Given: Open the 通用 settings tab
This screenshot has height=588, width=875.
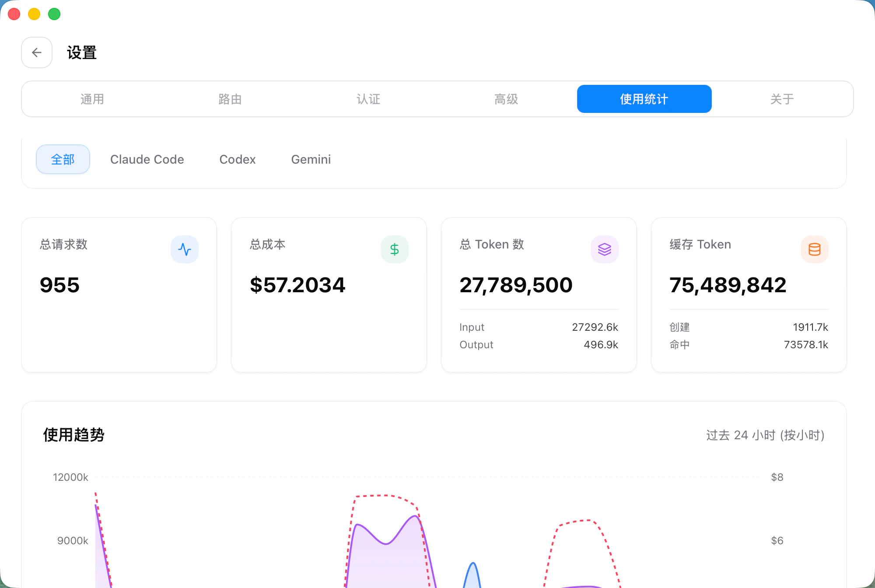Looking at the screenshot, I should [92, 99].
